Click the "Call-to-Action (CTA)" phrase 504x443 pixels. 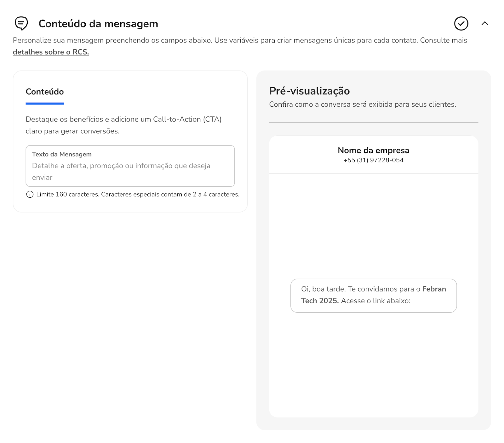pos(187,119)
